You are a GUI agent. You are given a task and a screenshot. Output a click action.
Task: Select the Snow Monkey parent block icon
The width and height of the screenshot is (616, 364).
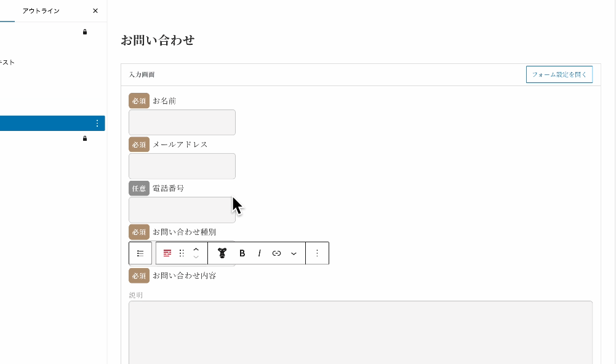(222, 253)
